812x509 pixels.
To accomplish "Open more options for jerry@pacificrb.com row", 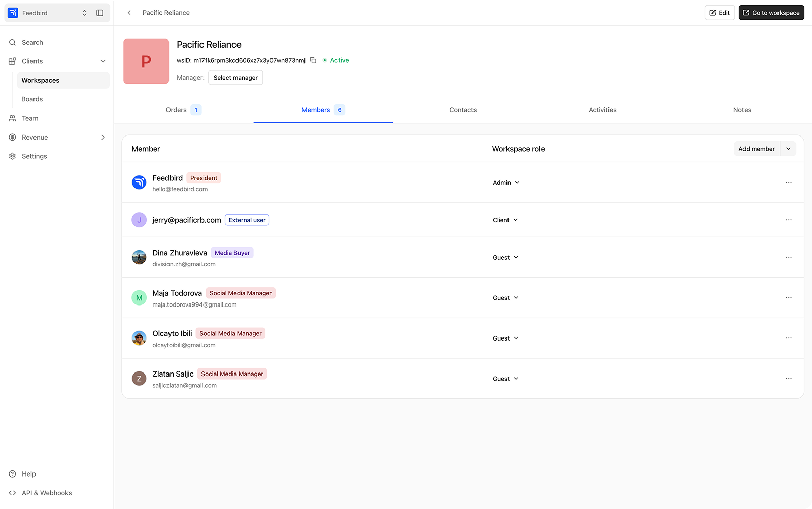I will pos(789,220).
